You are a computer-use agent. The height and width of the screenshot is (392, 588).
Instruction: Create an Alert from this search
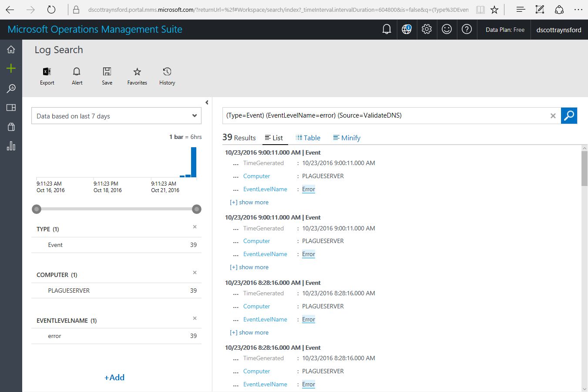tap(77, 76)
